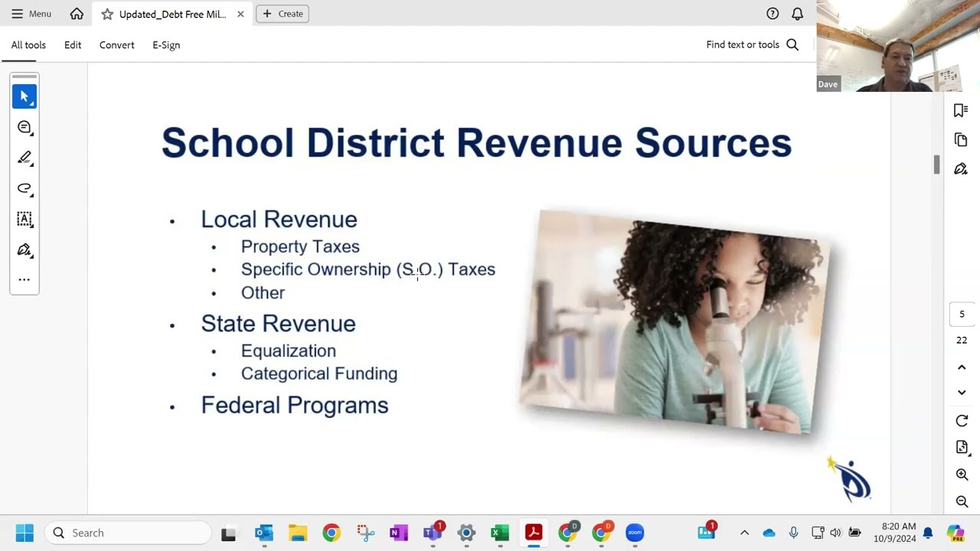The image size is (980, 551).
Task: Switch to the All tools tab
Action: (28, 45)
